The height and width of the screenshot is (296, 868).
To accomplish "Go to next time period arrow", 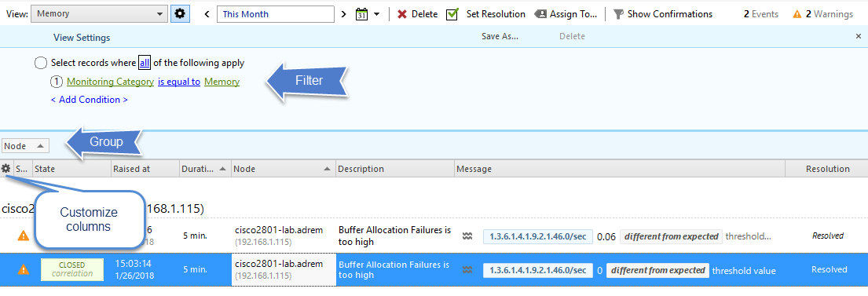I will (x=344, y=14).
